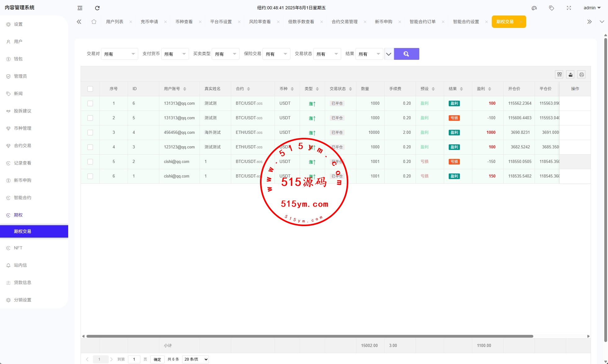This screenshot has width=608, height=364.
Task: Expand the 交易状态 filter dropdown
Action: (x=327, y=54)
